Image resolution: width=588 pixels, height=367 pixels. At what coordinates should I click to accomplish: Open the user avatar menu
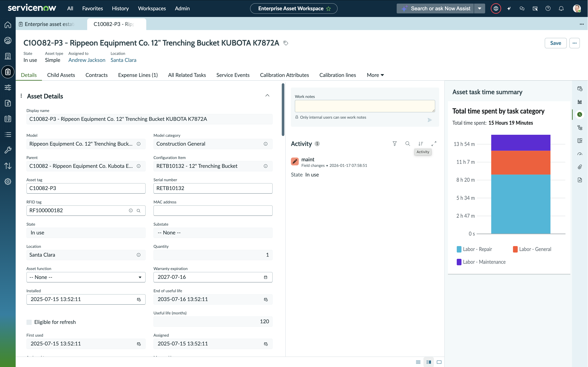coord(577,8)
